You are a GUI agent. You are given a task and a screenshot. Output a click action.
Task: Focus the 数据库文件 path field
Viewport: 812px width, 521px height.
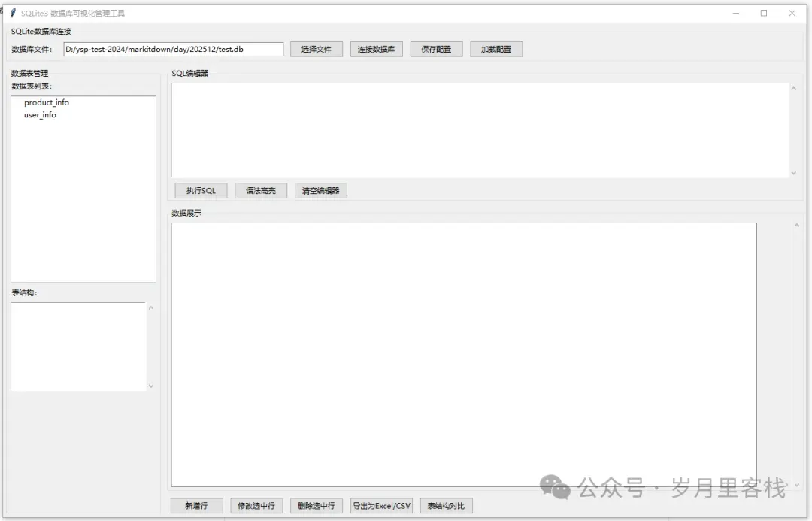[x=174, y=49]
